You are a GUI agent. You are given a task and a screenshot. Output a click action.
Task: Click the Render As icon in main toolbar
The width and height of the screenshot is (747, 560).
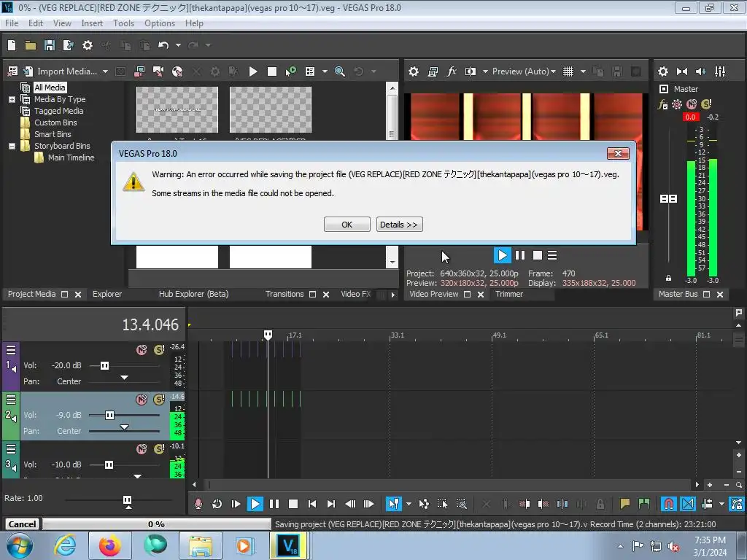[x=68, y=45]
